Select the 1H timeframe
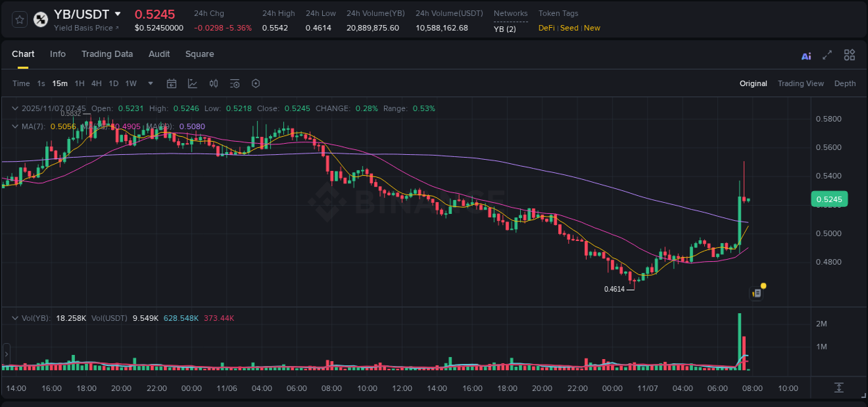Screen dimensions: 868x407 tap(80, 83)
